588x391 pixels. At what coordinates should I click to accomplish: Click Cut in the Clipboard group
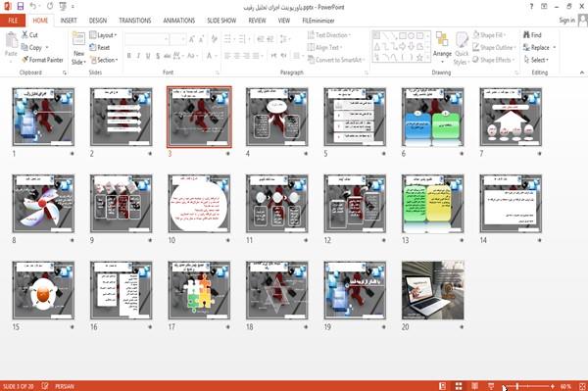(29, 35)
